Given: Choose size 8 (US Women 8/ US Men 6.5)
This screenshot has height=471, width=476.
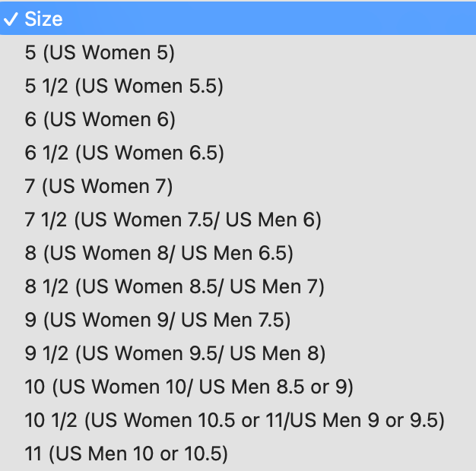Looking at the screenshot, I should pyautogui.click(x=158, y=254).
